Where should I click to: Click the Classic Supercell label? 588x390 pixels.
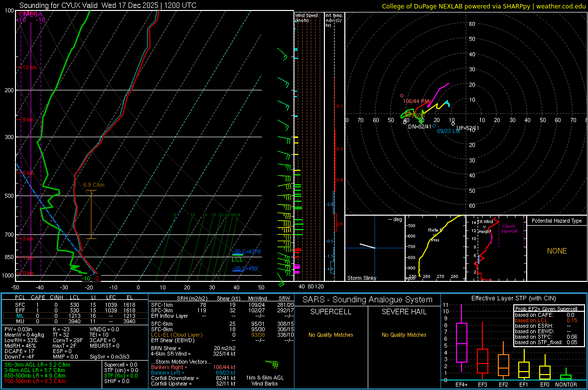(509, 229)
